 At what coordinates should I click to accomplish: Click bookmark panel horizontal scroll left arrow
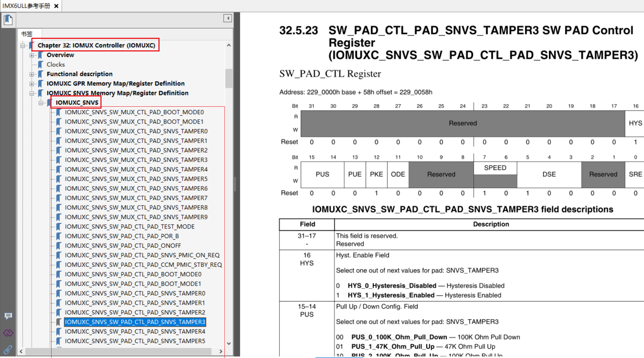pos(21,351)
